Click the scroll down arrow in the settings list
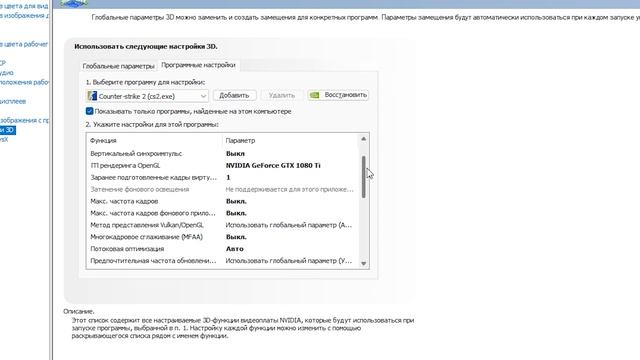This screenshot has height=360, width=640. (x=363, y=264)
